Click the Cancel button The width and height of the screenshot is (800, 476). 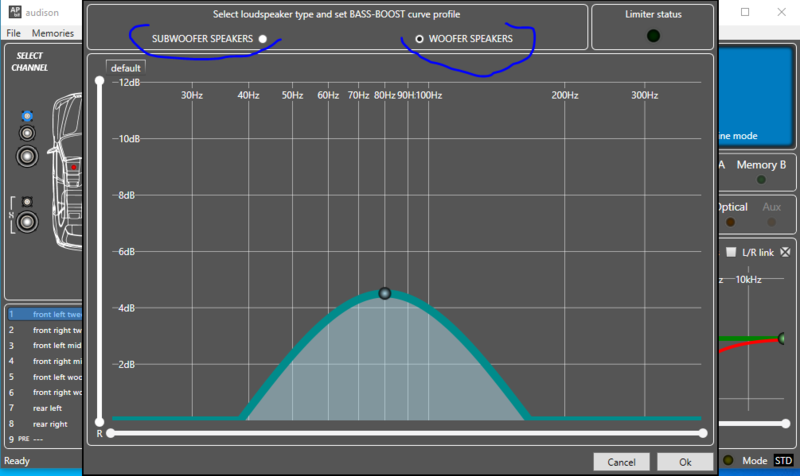click(621, 462)
